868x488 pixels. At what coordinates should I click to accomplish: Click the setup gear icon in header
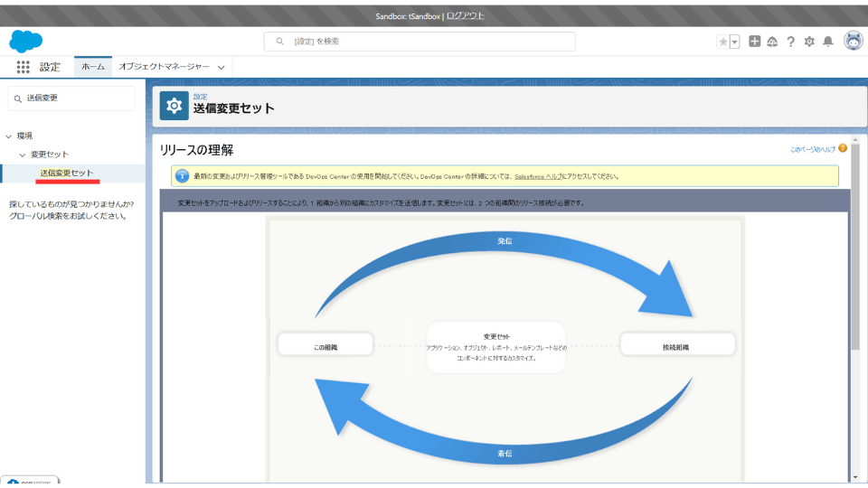pos(809,42)
